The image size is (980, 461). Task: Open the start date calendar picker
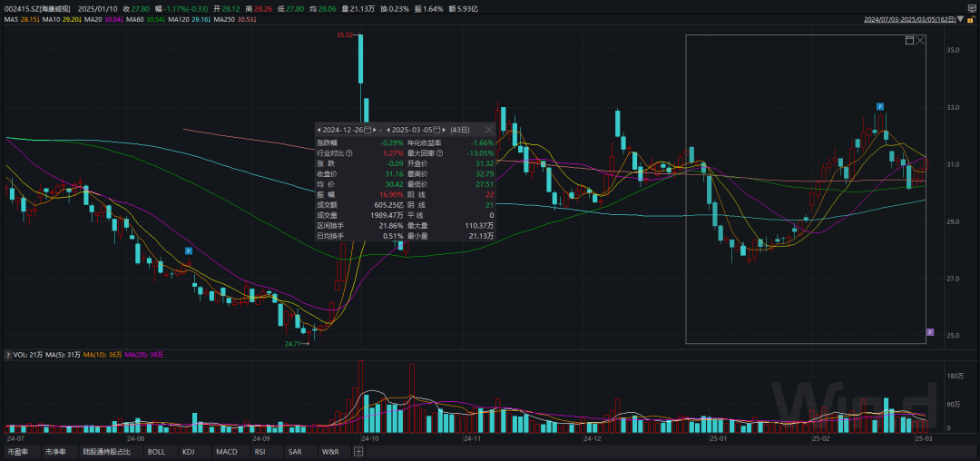pos(367,130)
